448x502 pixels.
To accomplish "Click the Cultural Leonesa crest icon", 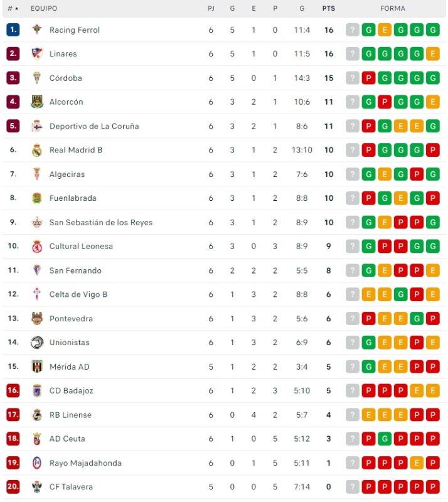I will click(x=37, y=247).
